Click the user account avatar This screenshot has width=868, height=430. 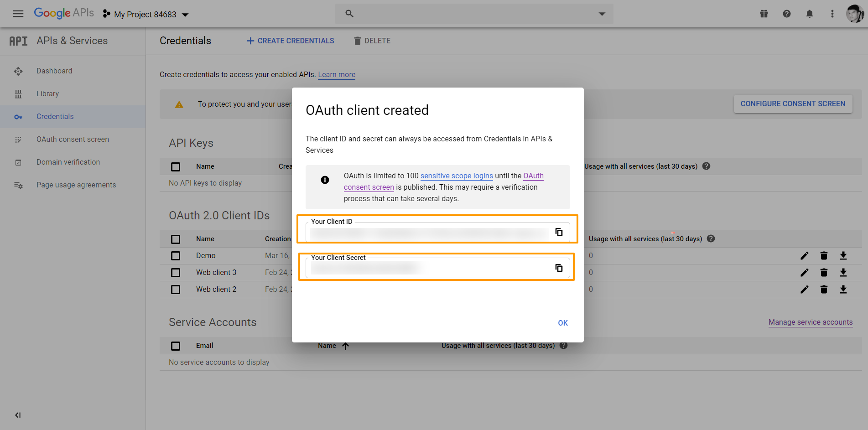(x=855, y=14)
